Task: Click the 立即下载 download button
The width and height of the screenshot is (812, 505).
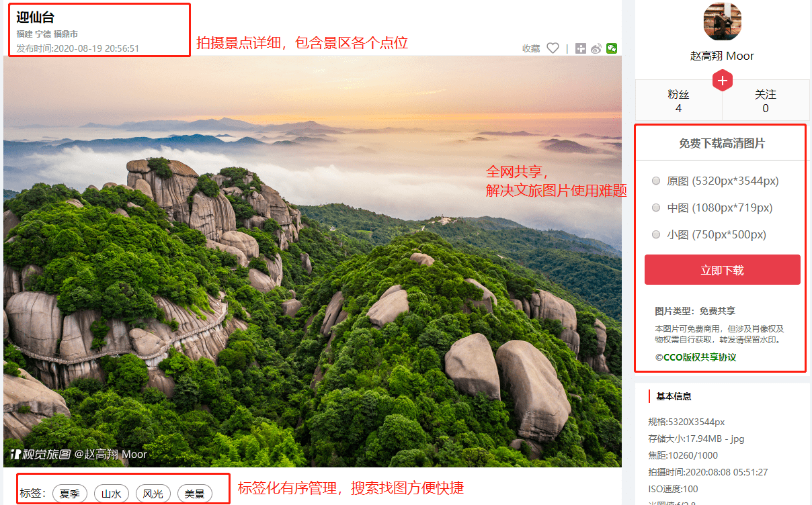Action: (x=723, y=270)
